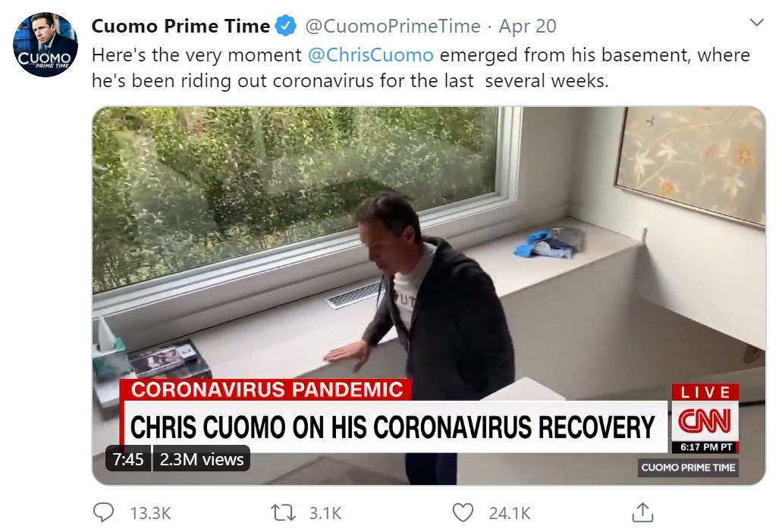The height and width of the screenshot is (532, 782).
Task: Open the @CuomoPrimeTime handle link
Action: click(392, 26)
